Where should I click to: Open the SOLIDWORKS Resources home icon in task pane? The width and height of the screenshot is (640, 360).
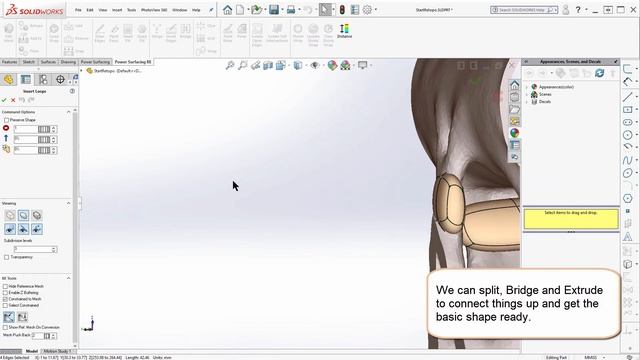click(x=514, y=85)
